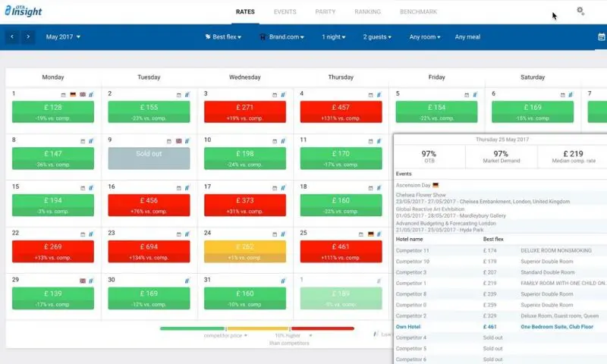Open the May 2017 month dropdown
607x364 pixels.
tap(63, 36)
